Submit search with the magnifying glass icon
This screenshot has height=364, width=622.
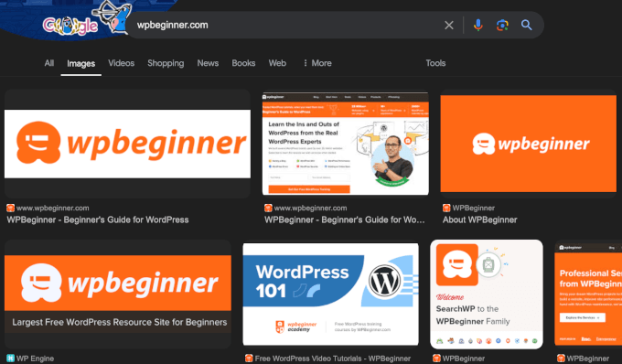tap(526, 25)
